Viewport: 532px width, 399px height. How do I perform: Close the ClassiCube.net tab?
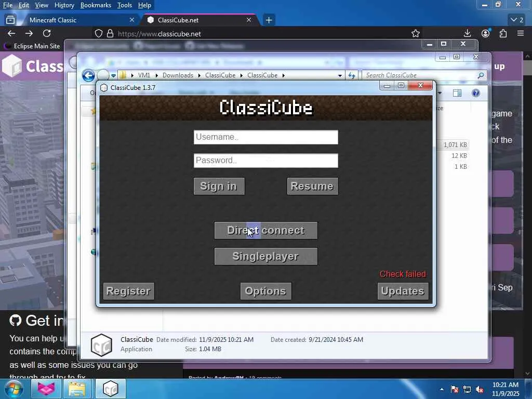(249, 20)
